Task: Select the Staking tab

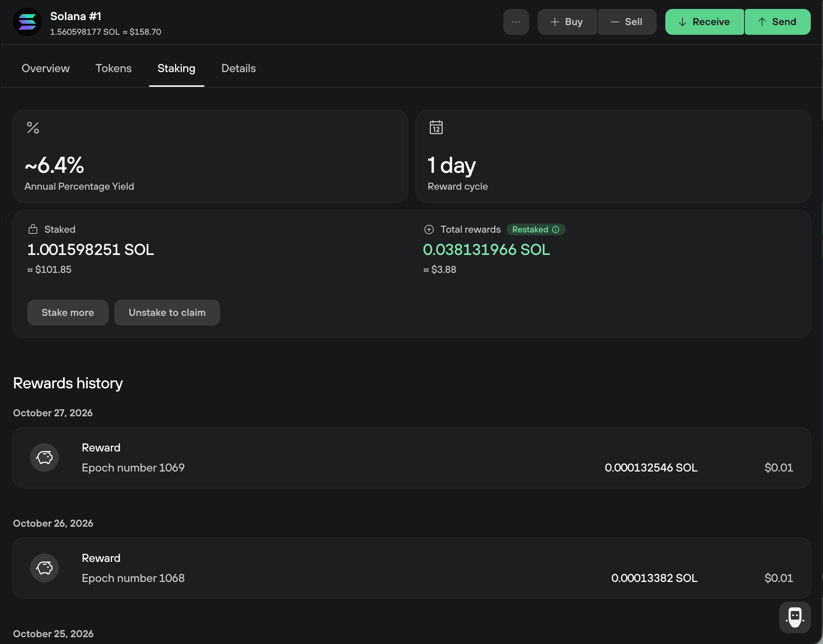Action: (176, 68)
